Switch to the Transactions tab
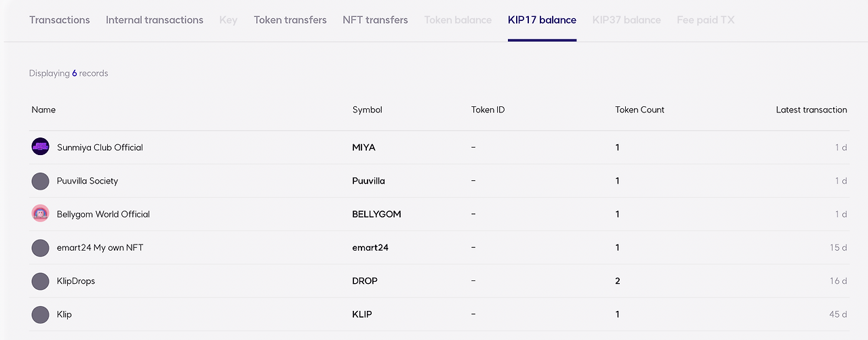 [60, 20]
